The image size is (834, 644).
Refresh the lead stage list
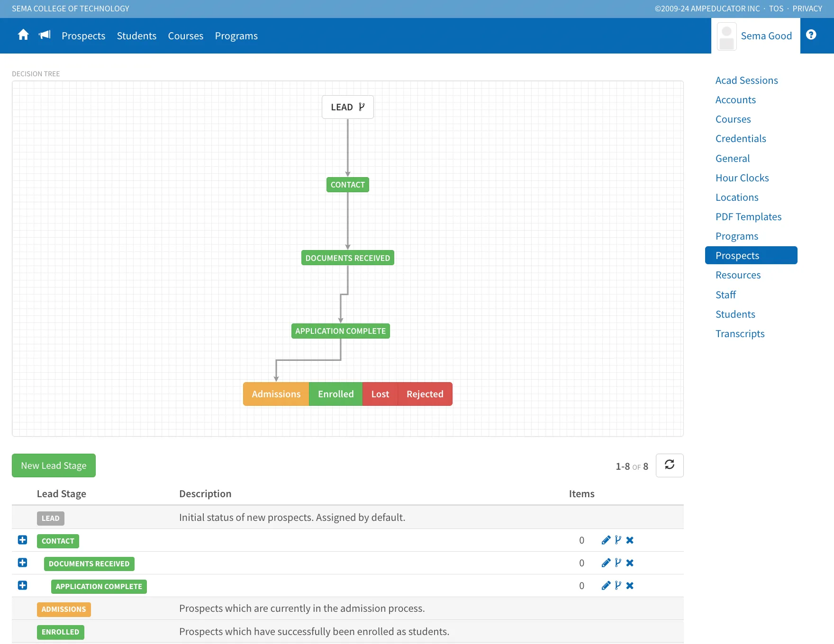point(669,465)
